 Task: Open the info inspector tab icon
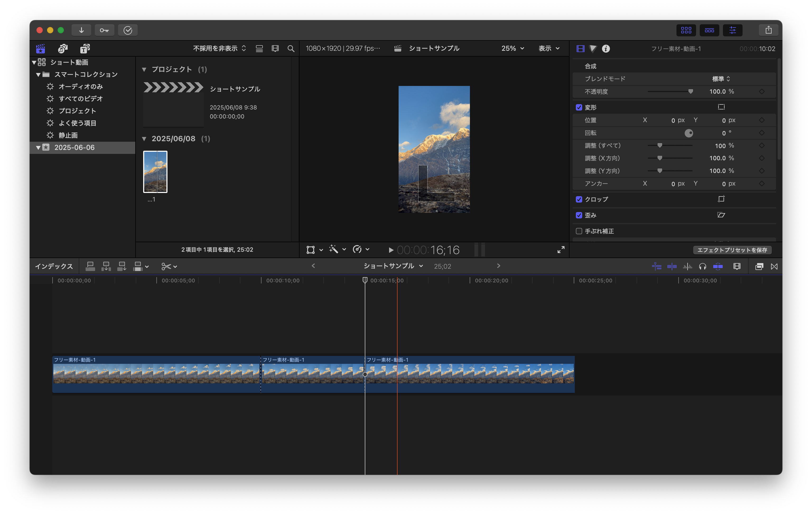click(606, 49)
